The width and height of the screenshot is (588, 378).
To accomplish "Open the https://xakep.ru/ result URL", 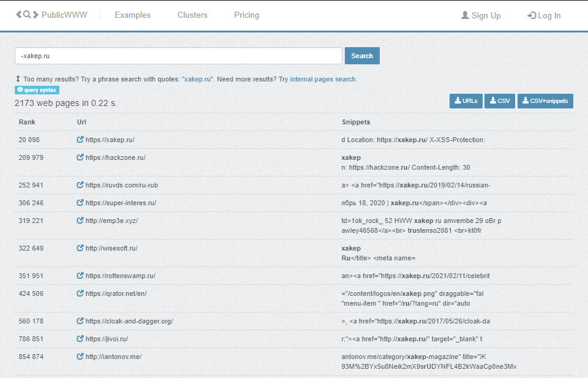I will coord(110,140).
